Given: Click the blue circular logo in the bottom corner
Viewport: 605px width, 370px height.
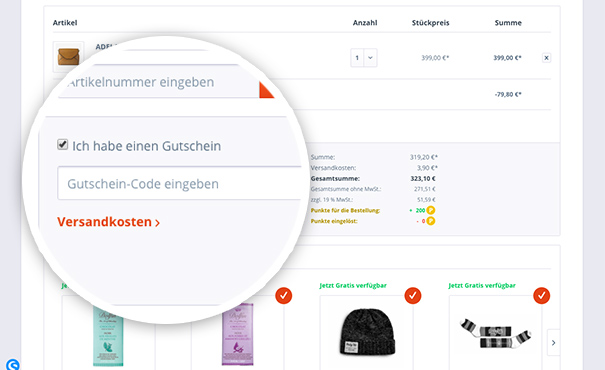Looking at the screenshot, I should point(13,364).
